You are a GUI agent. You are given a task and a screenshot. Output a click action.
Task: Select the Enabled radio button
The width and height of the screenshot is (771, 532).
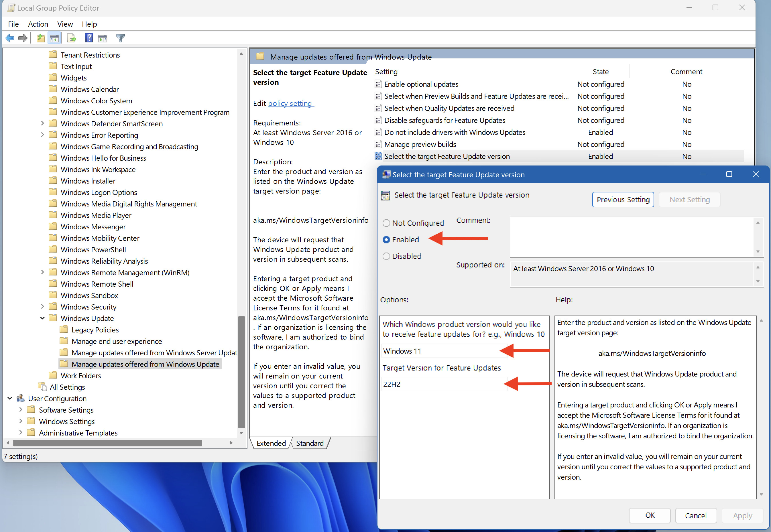click(x=386, y=240)
